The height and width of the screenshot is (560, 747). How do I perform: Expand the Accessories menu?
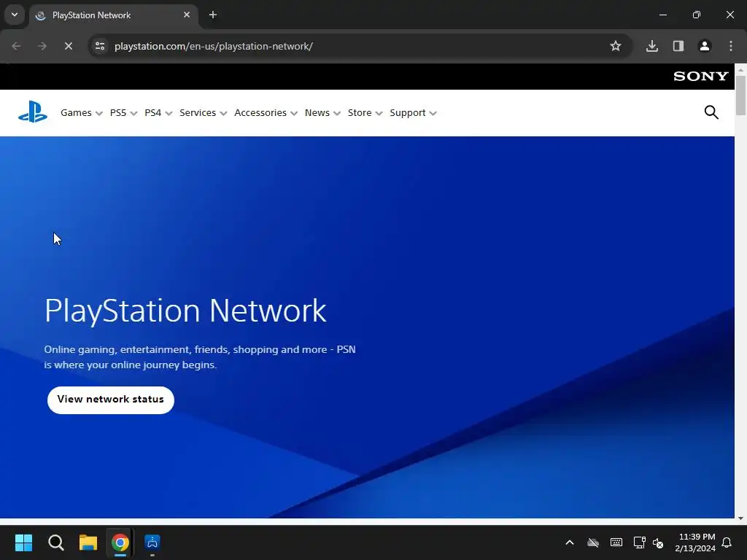tap(266, 113)
